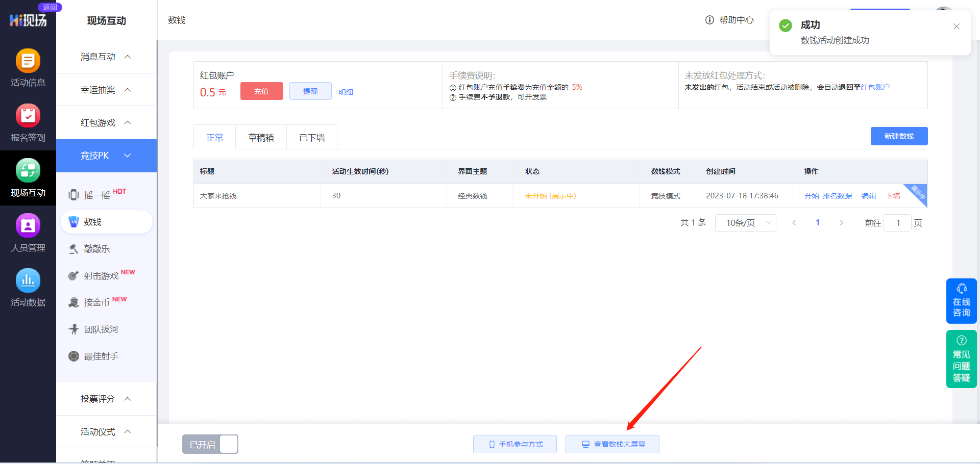This screenshot has height=464, width=980.
Task: Select 摇一摇 game in sidebar
Action: click(97, 195)
